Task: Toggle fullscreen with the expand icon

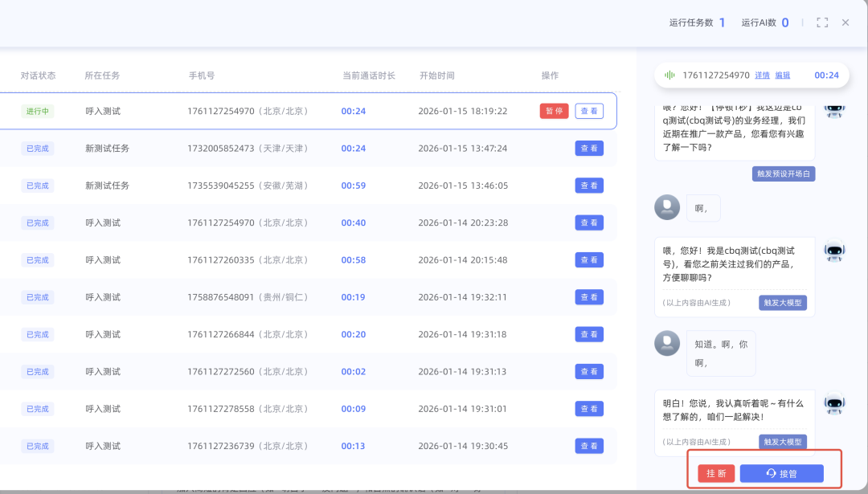Action: click(x=822, y=22)
